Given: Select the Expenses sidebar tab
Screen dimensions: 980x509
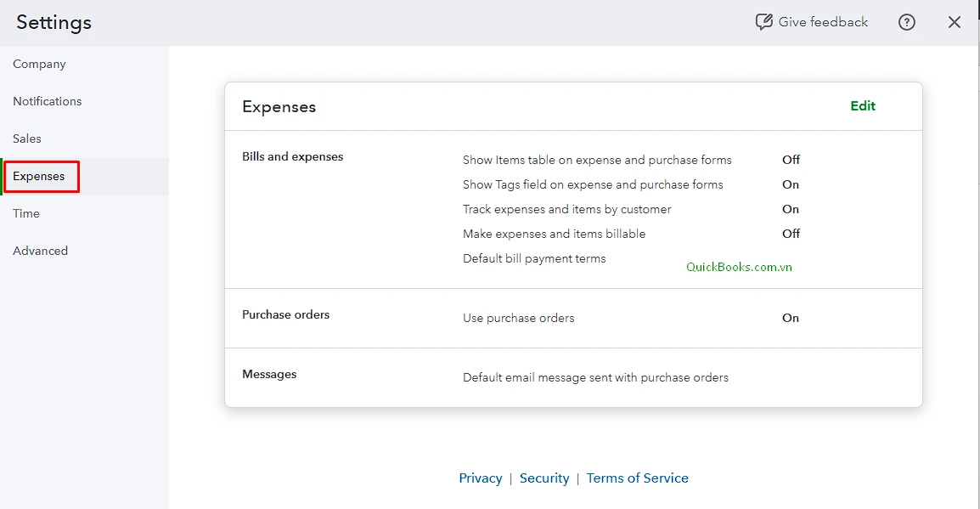Looking at the screenshot, I should point(39,176).
